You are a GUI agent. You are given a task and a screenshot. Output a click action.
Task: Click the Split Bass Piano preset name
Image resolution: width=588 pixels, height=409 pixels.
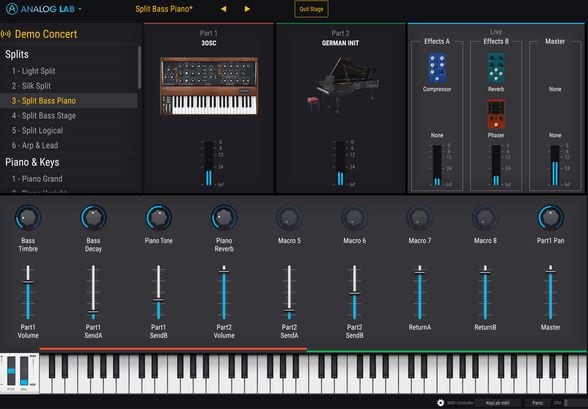(164, 9)
